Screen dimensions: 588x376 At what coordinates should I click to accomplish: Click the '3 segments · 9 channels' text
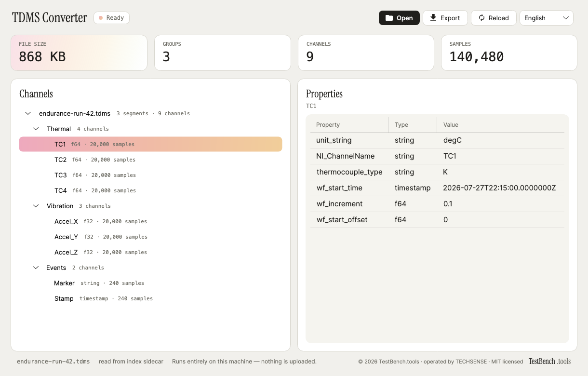[153, 113]
